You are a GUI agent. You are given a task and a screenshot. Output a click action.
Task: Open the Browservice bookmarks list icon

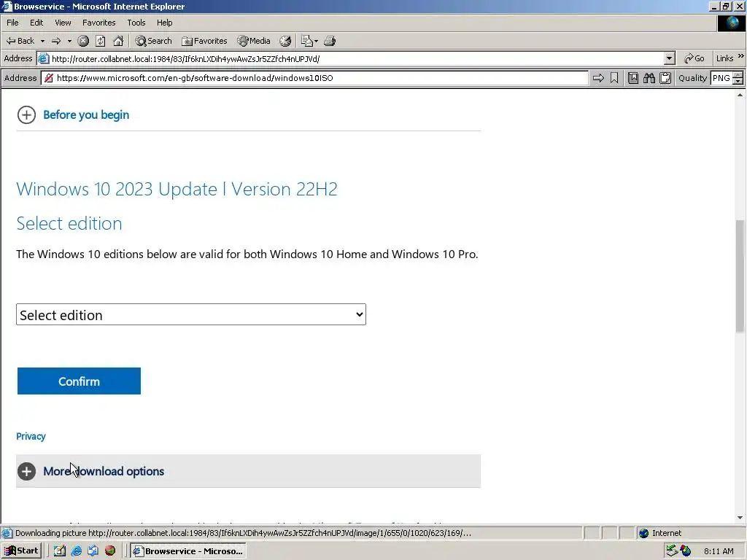click(633, 78)
